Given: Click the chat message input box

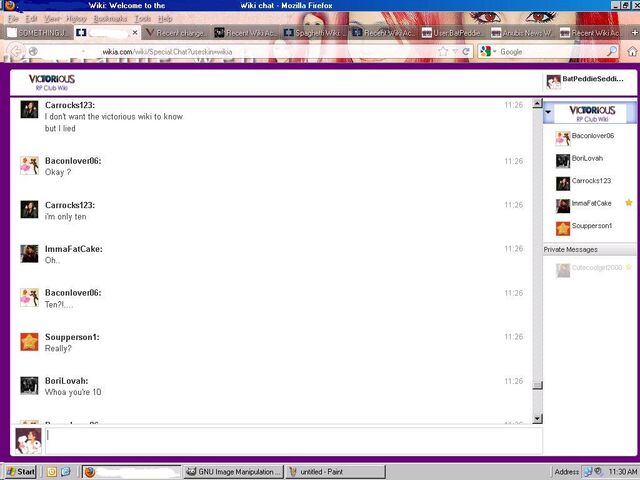Looking at the screenshot, I should [x=294, y=440].
